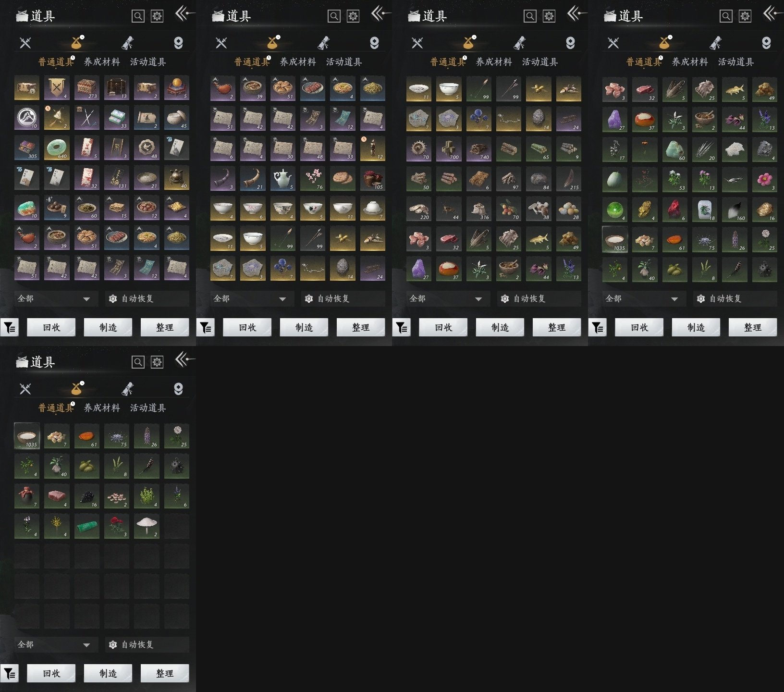Expand the 全部 dropdown in the bottom panel
The width and height of the screenshot is (784, 692).
pyautogui.click(x=55, y=644)
